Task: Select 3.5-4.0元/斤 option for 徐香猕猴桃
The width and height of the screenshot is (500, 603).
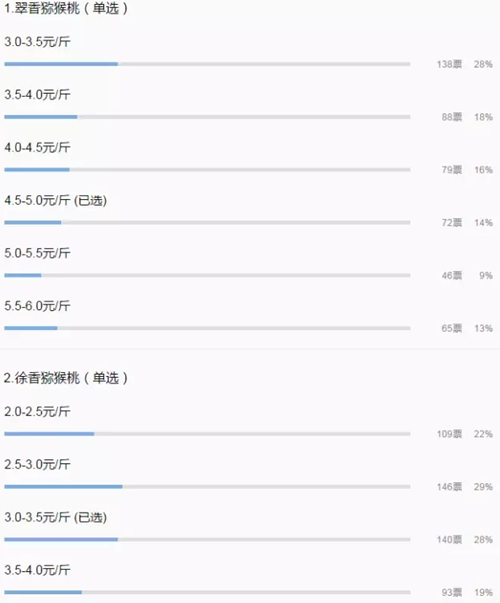Action: pyautogui.click(x=37, y=570)
